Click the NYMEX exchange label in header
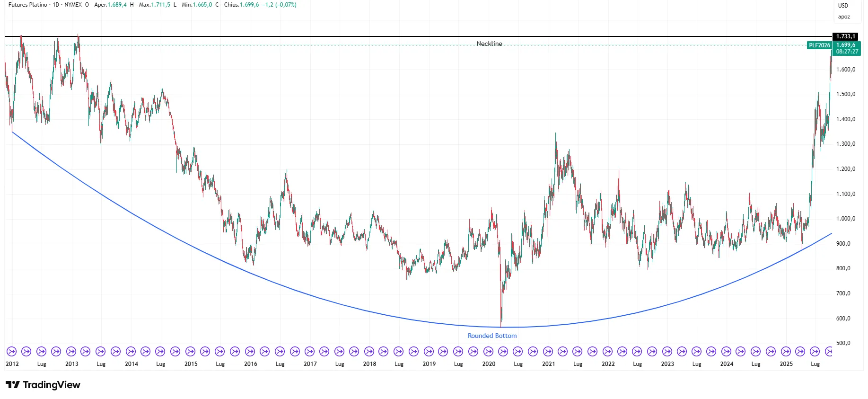 tap(73, 5)
